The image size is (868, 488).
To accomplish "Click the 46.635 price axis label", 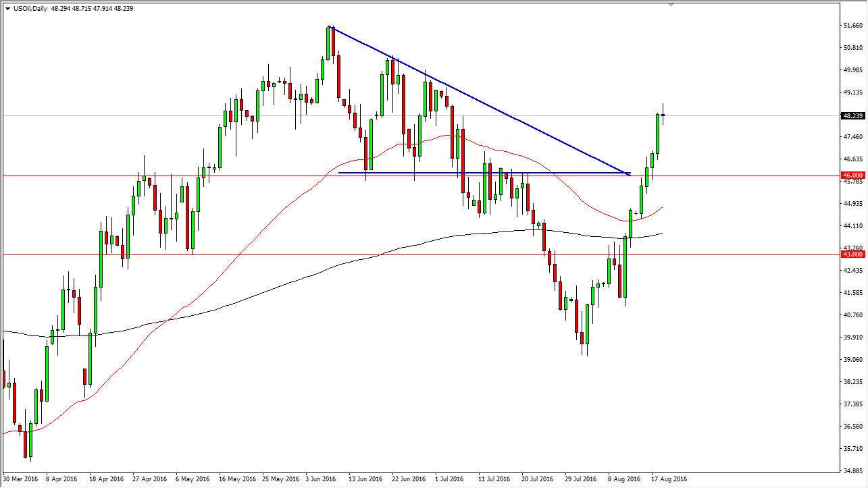I will 853,159.
